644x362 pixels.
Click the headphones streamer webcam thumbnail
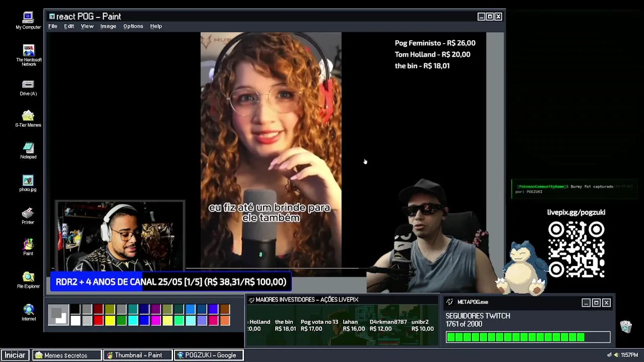coord(120,236)
